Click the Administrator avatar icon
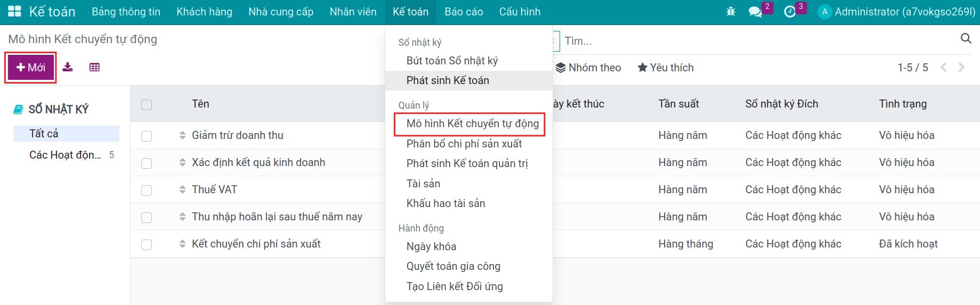This screenshot has height=305, width=980. click(824, 12)
